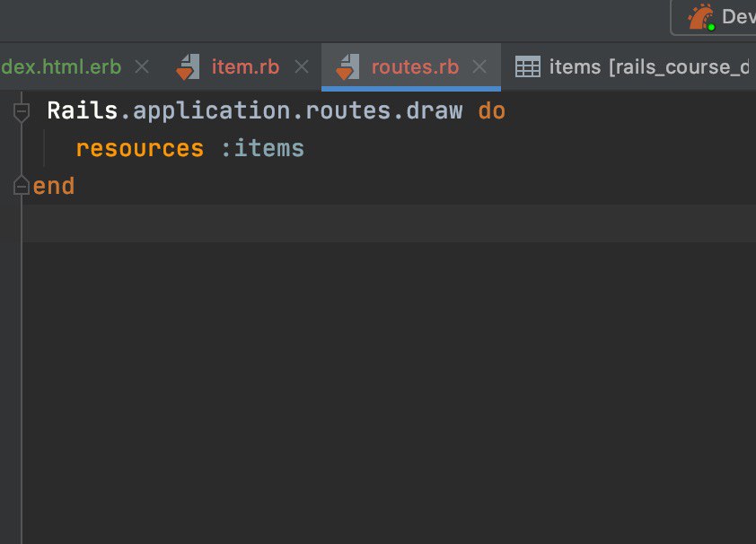The image size is (756, 544).
Task: Click the word routes in line one
Action: point(347,110)
